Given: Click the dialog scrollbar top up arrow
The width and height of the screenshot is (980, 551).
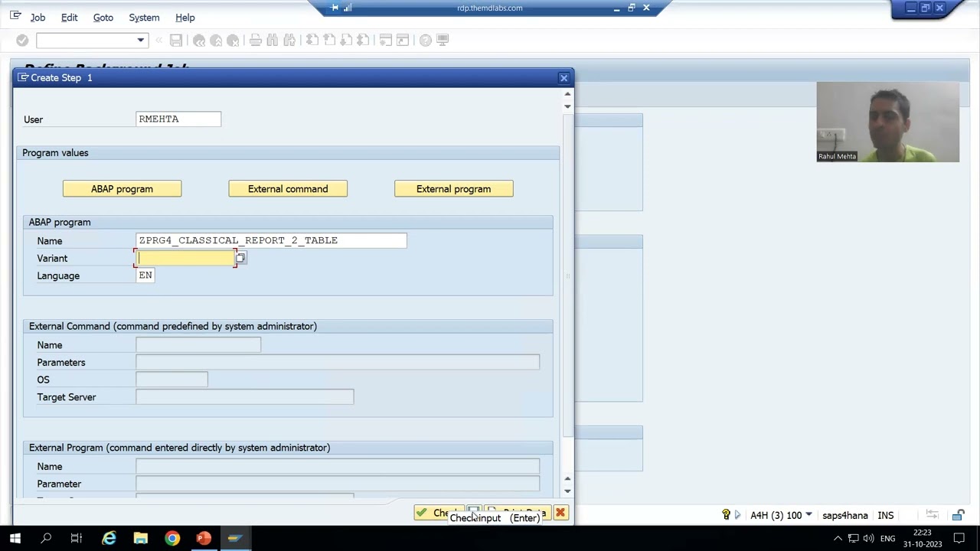Looking at the screenshot, I should 567,94.
